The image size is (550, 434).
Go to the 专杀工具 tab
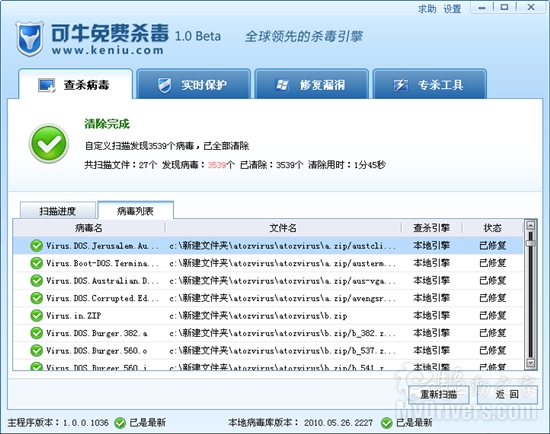tap(430, 84)
